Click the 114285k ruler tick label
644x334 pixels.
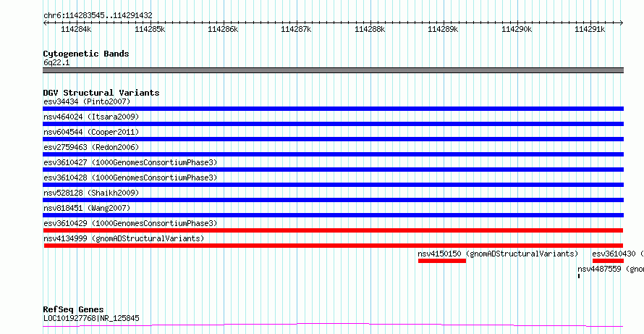pyautogui.click(x=150, y=29)
